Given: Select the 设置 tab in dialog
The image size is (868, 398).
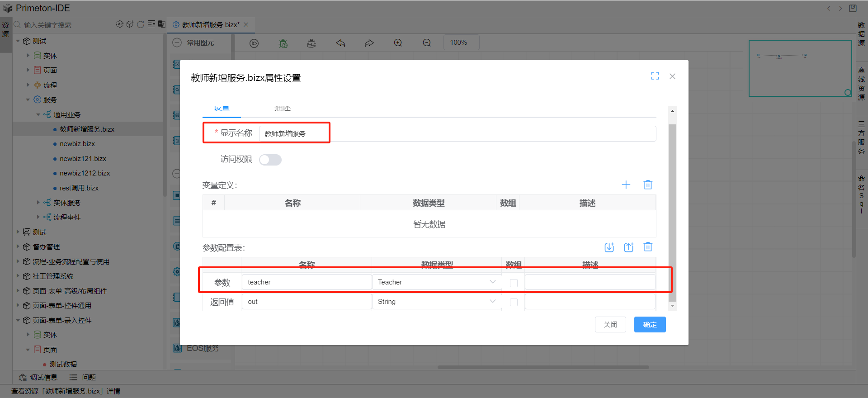Looking at the screenshot, I should (x=222, y=109).
